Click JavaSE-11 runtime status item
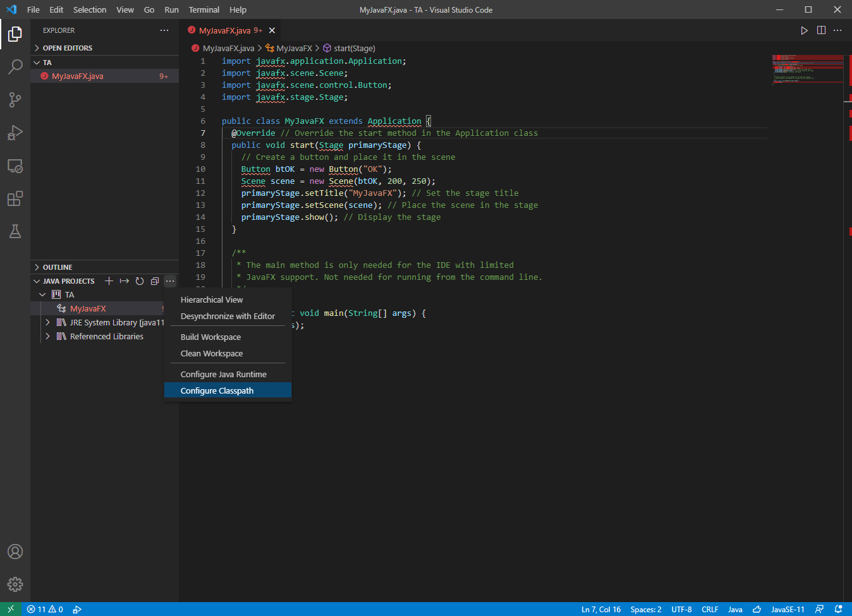Image resolution: width=852 pixels, height=616 pixels. coord(788,609)
